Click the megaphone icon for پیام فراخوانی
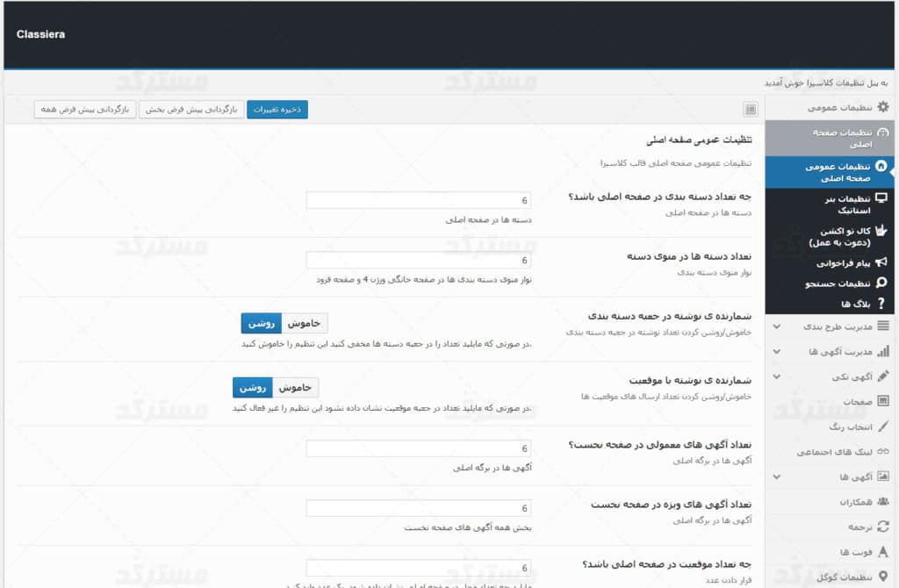The image size is (899, 588). click(881, 262)
